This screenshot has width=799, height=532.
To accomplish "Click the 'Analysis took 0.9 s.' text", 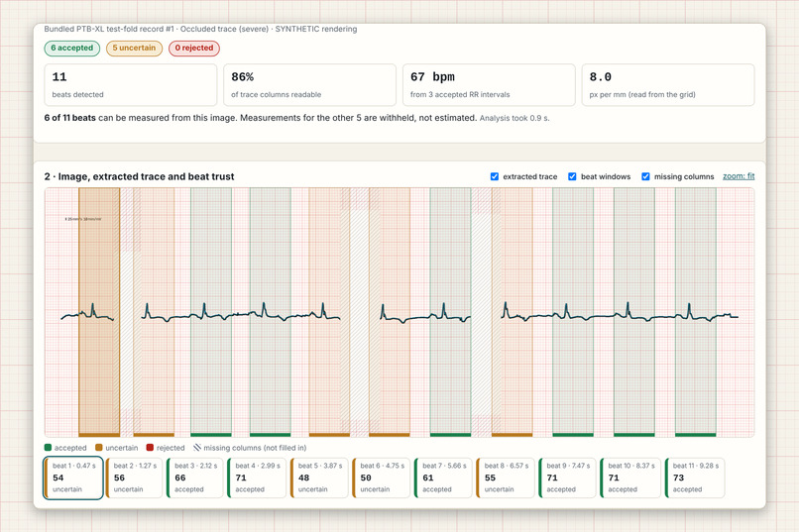I will pos(514,118).
